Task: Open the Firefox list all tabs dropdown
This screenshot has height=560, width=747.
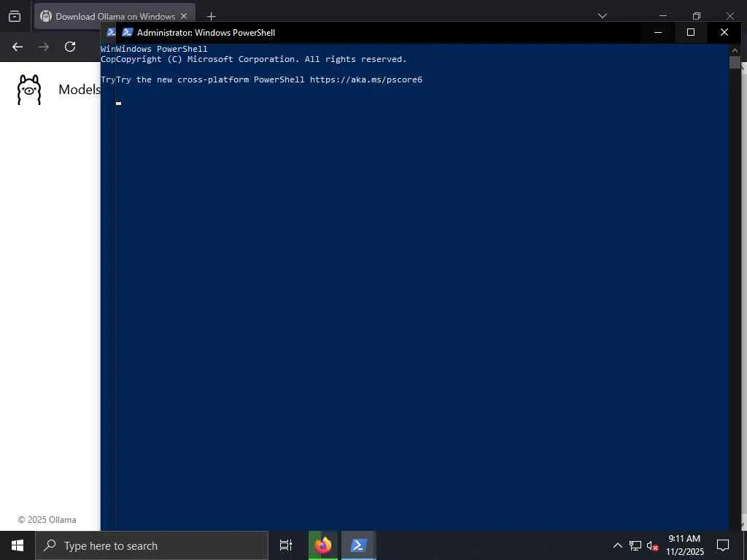Action: coord(602,16)
